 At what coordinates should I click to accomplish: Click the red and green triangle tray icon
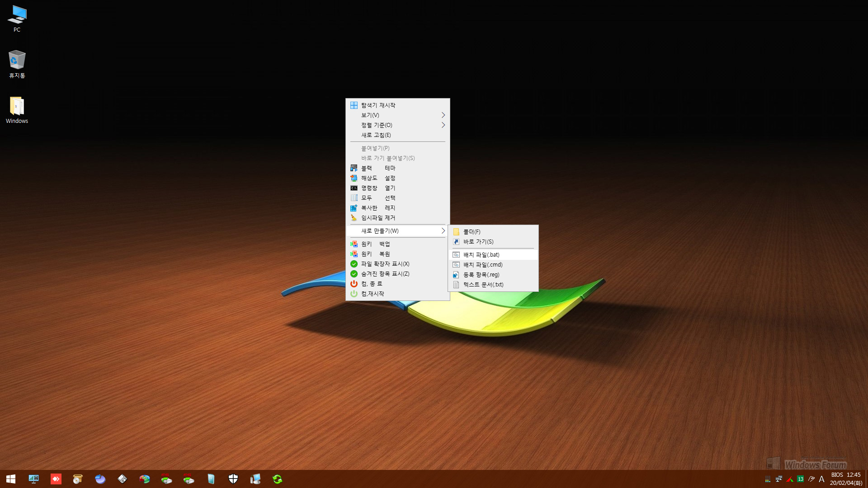(x=790, y=479)
